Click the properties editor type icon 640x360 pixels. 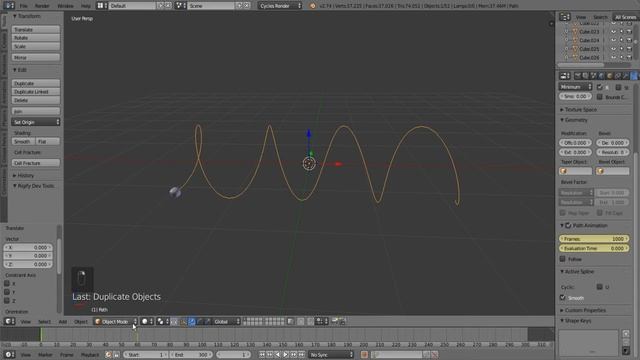point(565,76)
